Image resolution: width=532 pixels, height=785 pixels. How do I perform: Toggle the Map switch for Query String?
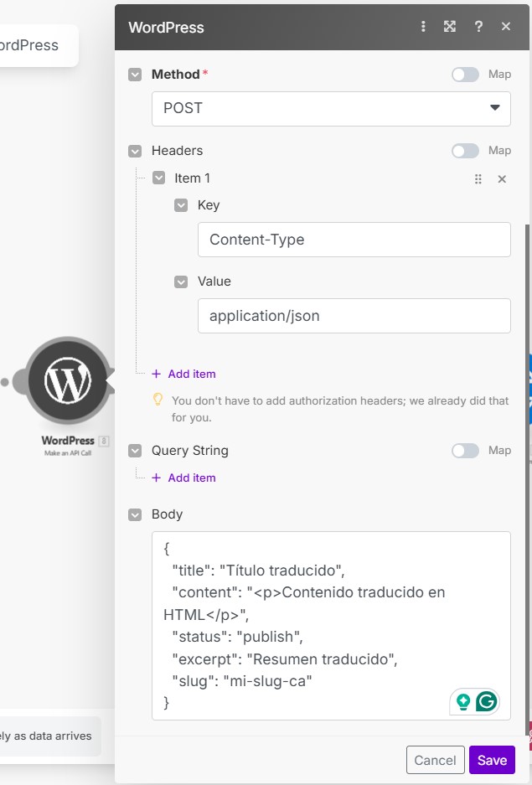[x=465, y=451]
